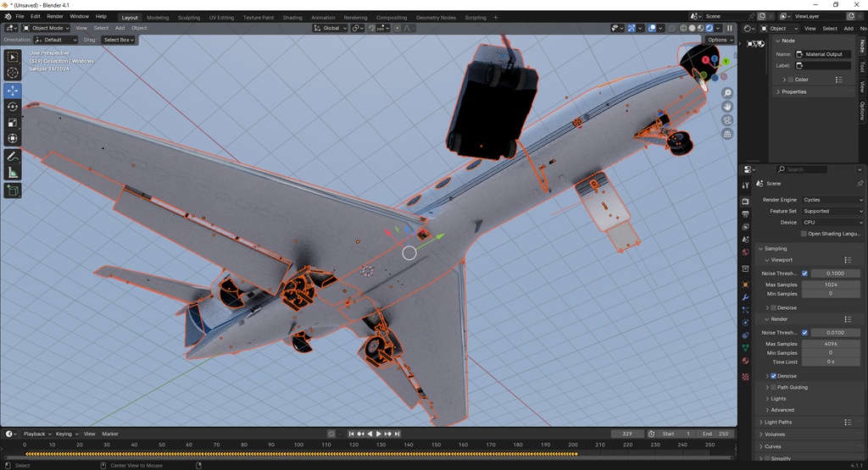Pause viewport rendering preview
The height and width of the screenshot is (470, 868).
(x=729, y=28)
